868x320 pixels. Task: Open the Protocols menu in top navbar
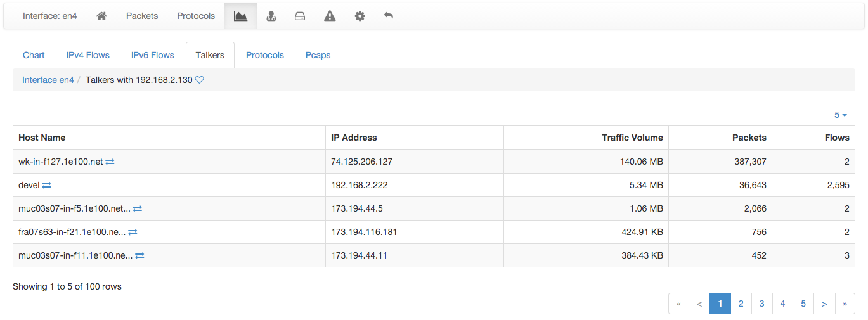196,16
